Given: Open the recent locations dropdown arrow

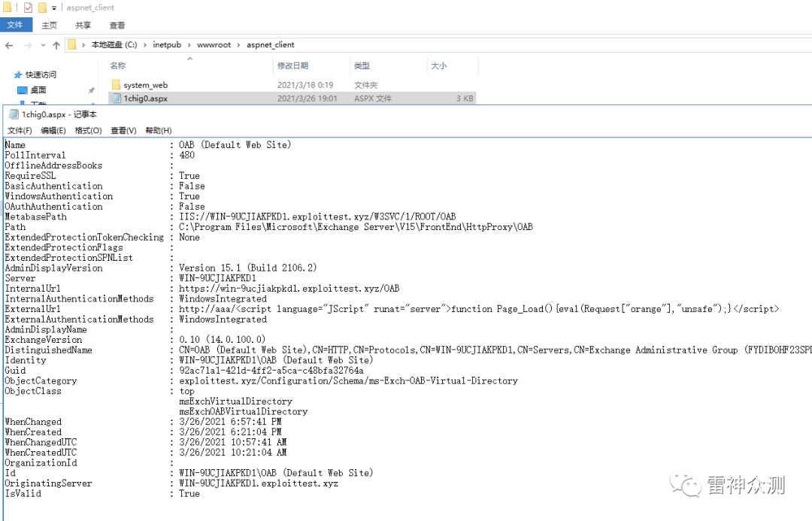Looking at the screenshot, I should (x=43, y=45).
